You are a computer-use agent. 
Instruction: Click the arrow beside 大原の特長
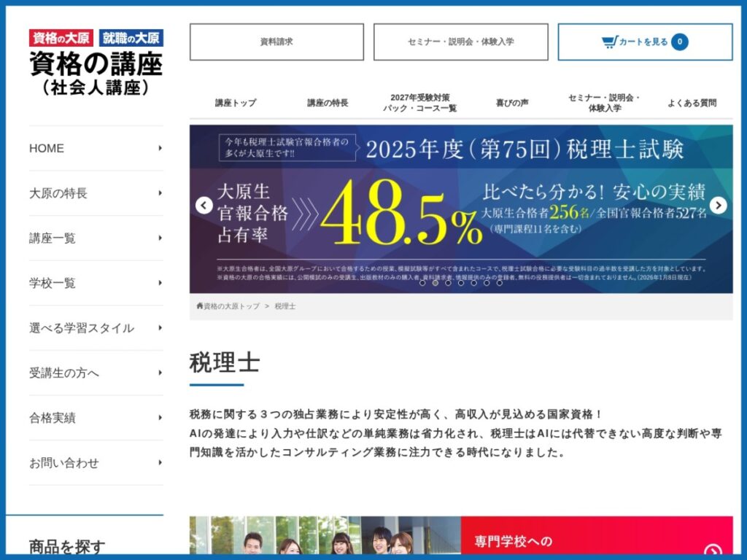pos(160,192)
